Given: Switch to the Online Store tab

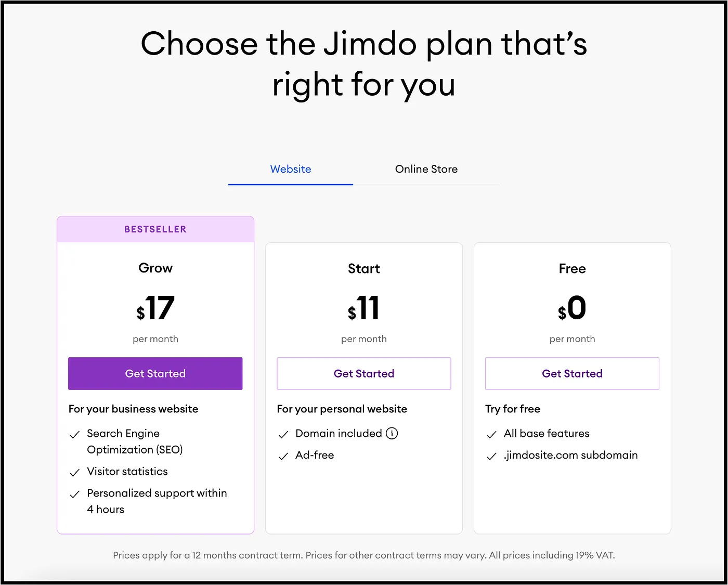Looking at the screenshot, I should point(426,169).
